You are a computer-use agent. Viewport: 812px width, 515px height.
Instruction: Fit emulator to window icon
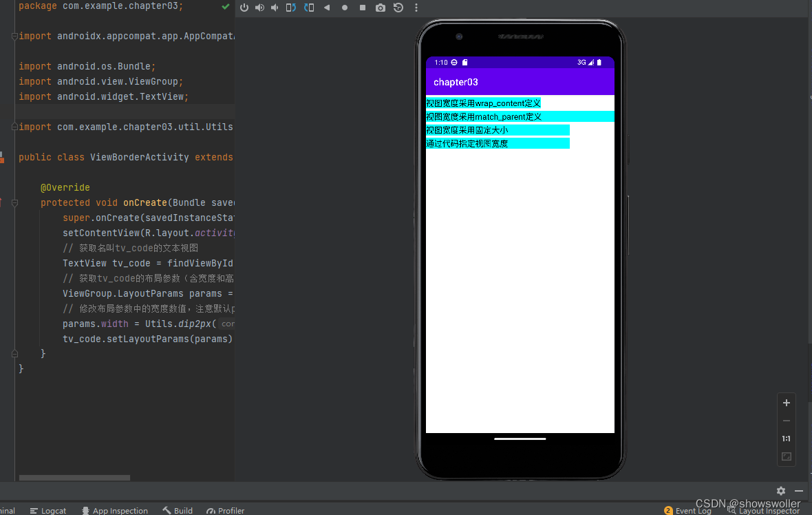point(786,456)
